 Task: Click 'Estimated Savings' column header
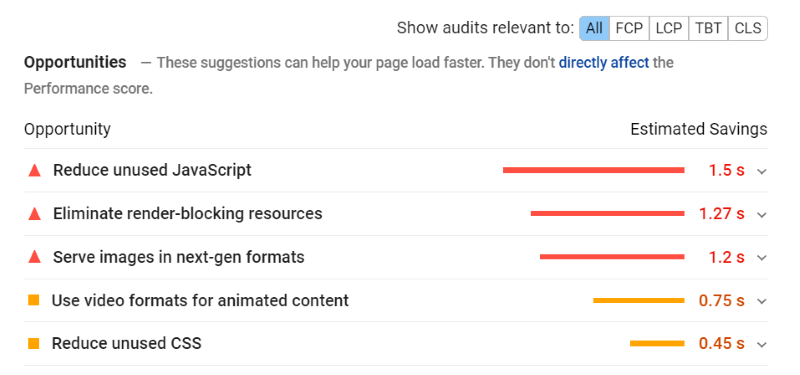pos(699,129)
